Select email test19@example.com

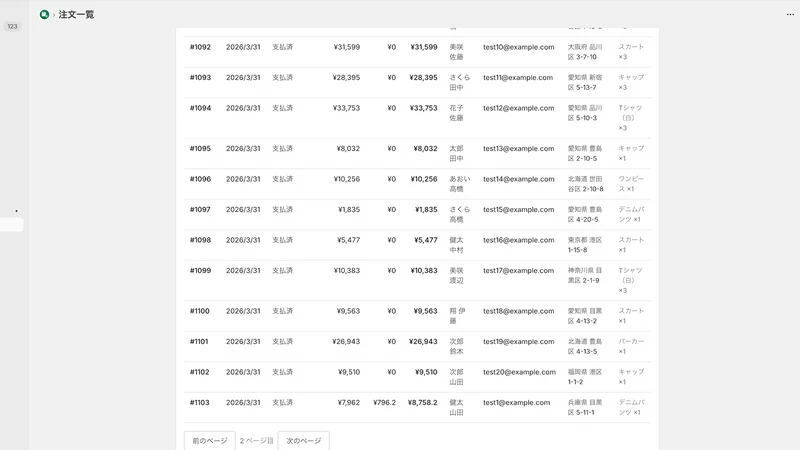coord(518,341)
